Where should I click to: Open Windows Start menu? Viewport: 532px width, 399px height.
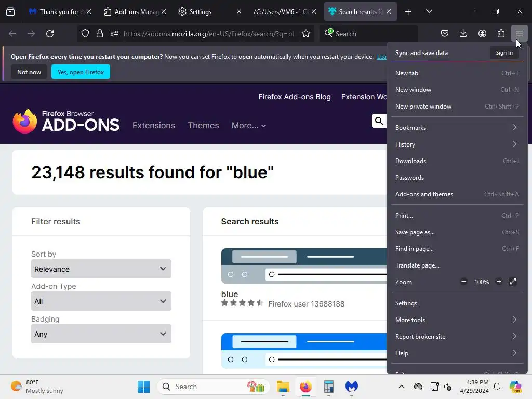(x=144, y=387)
